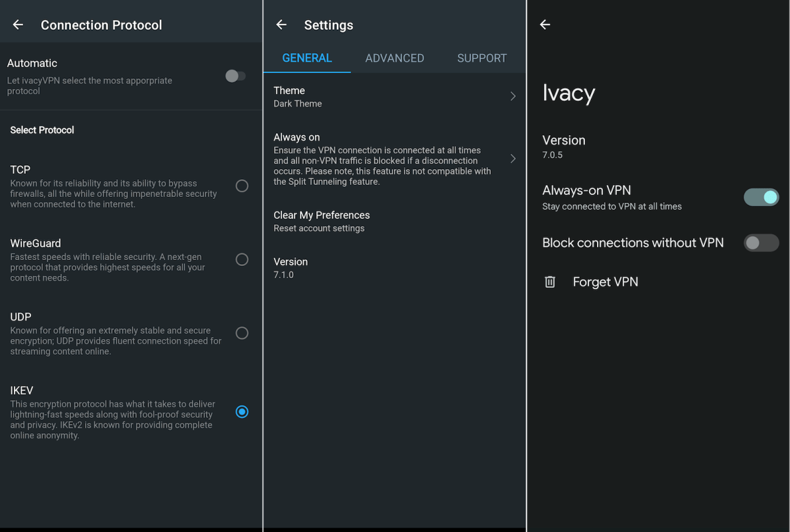Open the Always on setting row

395,159
